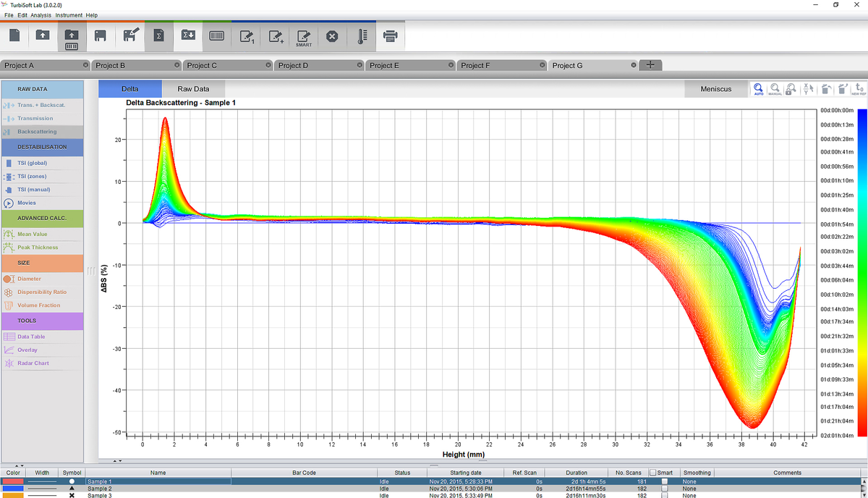Screen dimensions: 868x498
Task: Click the Meniscus button
Action: 715,89
